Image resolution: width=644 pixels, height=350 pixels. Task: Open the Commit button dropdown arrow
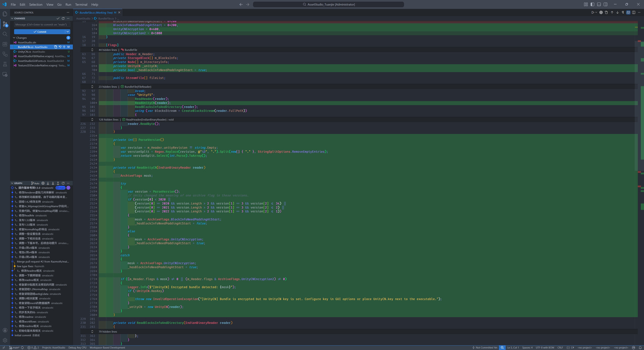(x=68, y=32)
